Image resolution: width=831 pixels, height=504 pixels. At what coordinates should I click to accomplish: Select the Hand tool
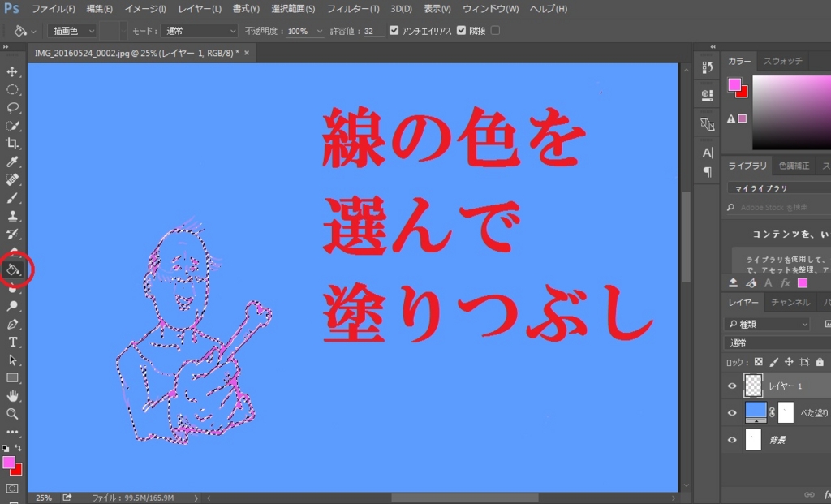[13, 396]
